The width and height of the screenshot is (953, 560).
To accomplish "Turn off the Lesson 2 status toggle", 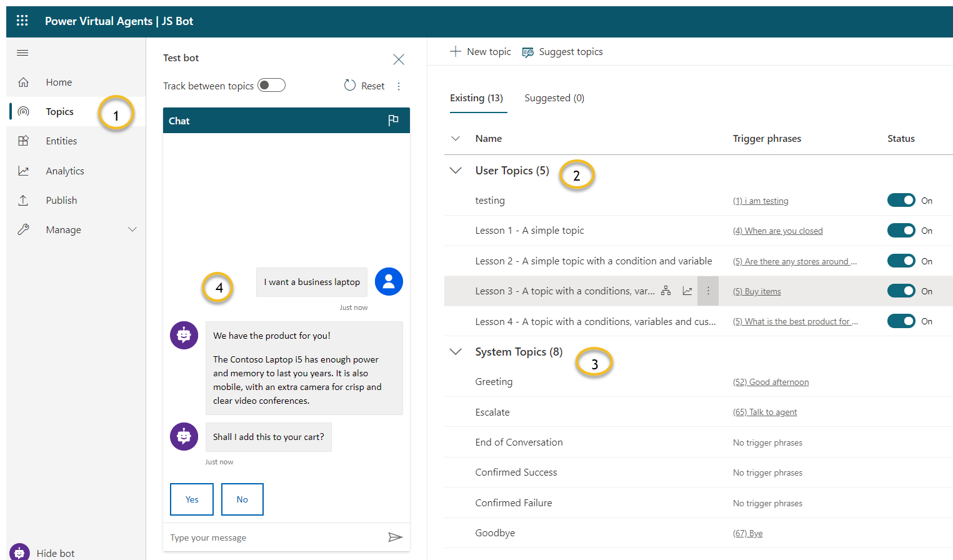I will tap(901, 261).
